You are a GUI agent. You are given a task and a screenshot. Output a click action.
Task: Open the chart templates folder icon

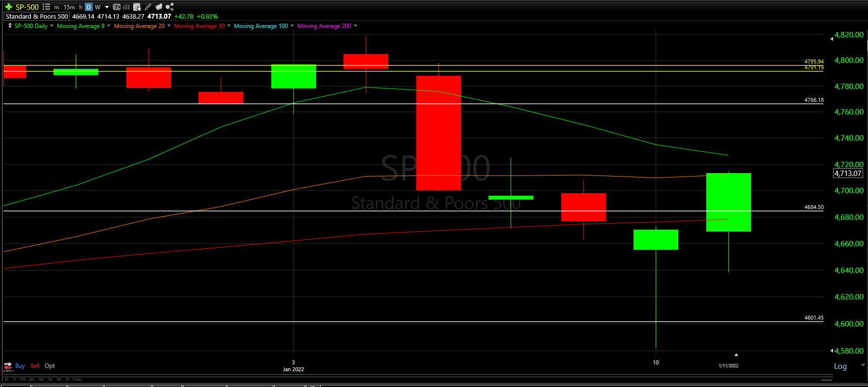click(x=159, y=7)
